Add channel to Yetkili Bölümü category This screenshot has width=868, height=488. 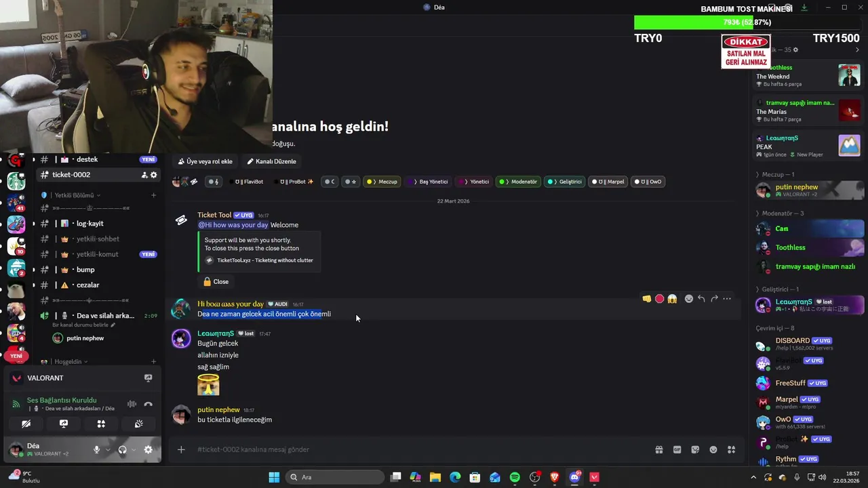[x=154, y=195]
